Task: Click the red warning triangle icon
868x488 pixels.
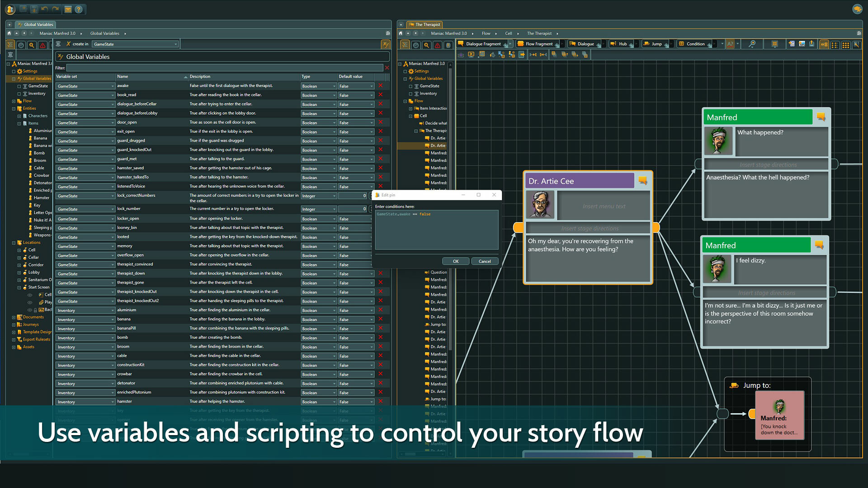Action: [x=42, y=45]
